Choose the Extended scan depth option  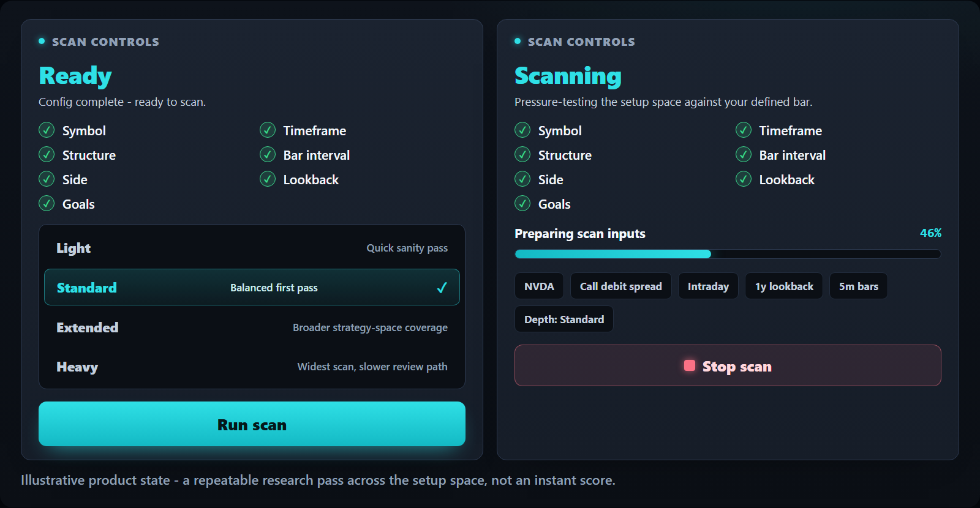[252, 327]
